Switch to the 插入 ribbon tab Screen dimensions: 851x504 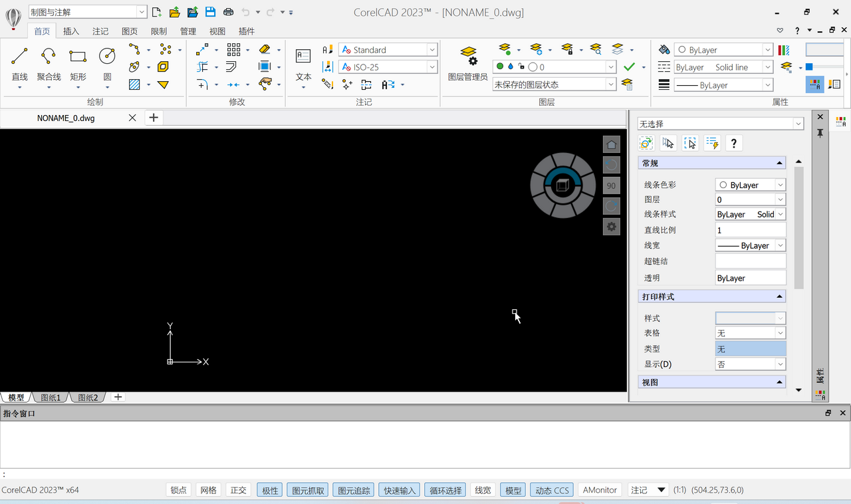(x=71, y=31)
